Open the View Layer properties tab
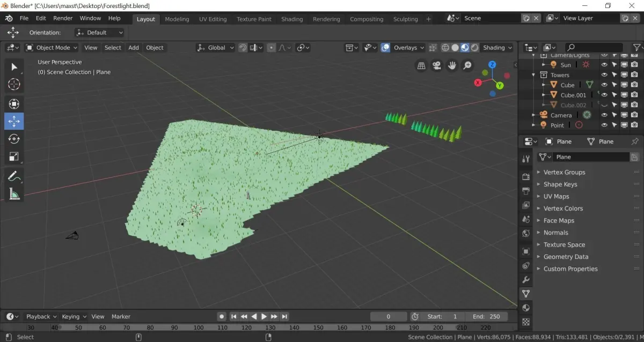This screenshot has width=644, height=342. coord(526,205)
